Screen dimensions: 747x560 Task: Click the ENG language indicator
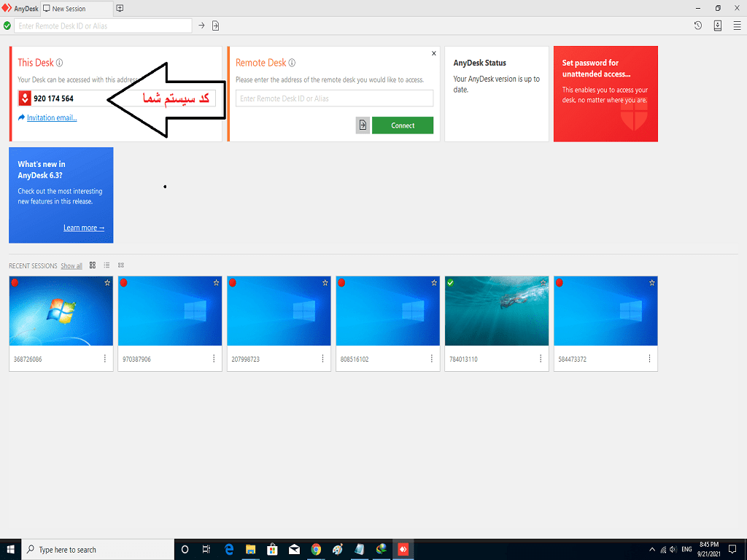point(686,550)
